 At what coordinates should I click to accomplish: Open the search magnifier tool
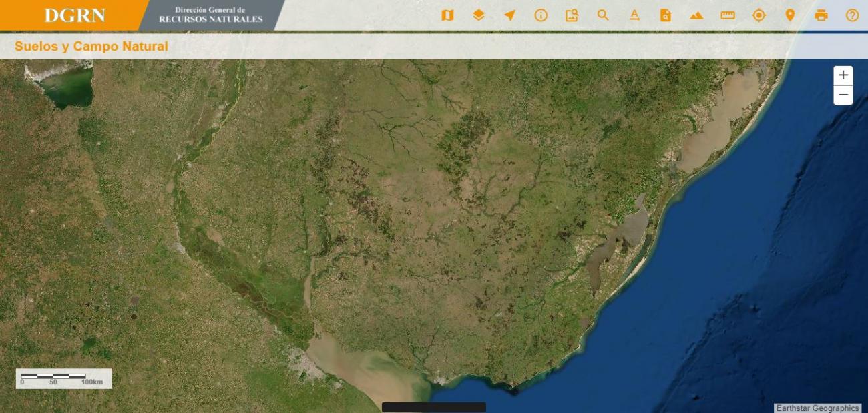pos(603,15)
